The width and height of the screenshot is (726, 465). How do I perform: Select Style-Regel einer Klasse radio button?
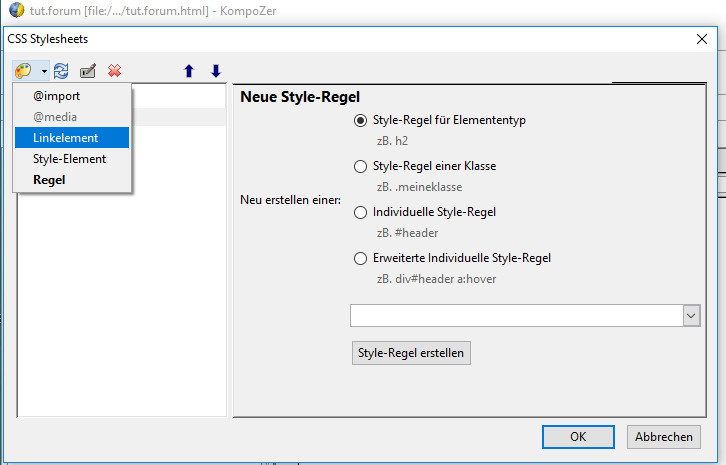[x=360, y=166]
